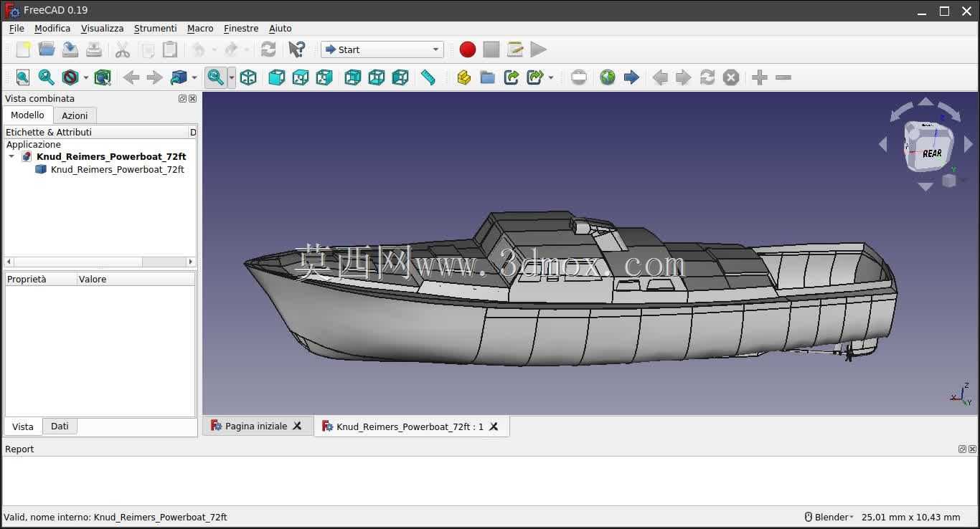Image resolution: width=980 pixels, height=529 pixels.
Task: Click the REAR face of navigation cube
Action: coord(932,153)
